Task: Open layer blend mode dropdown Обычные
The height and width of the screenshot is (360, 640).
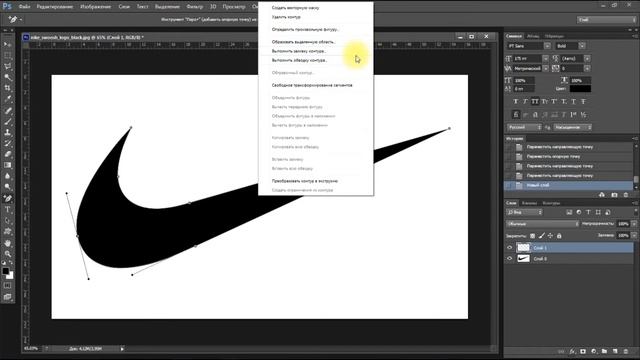Action: [x=542, y=224]
